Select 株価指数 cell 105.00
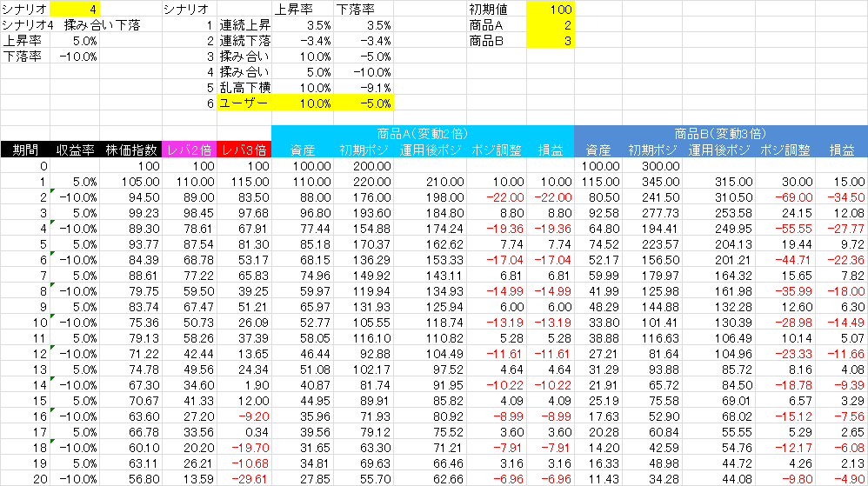Image resolution: width=868 pixels, height=486 pixels. click(130, 182)
